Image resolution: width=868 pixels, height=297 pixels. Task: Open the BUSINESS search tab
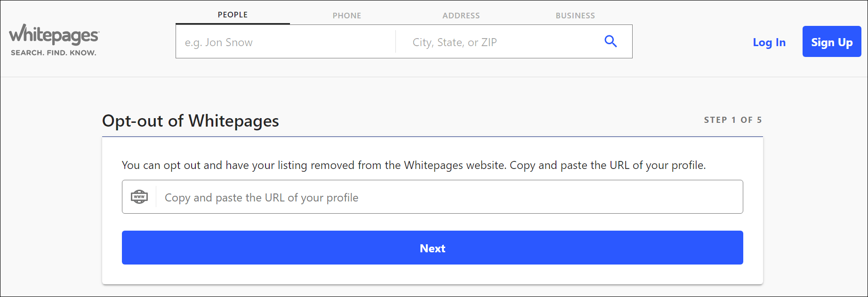click(x=575, y=16)
